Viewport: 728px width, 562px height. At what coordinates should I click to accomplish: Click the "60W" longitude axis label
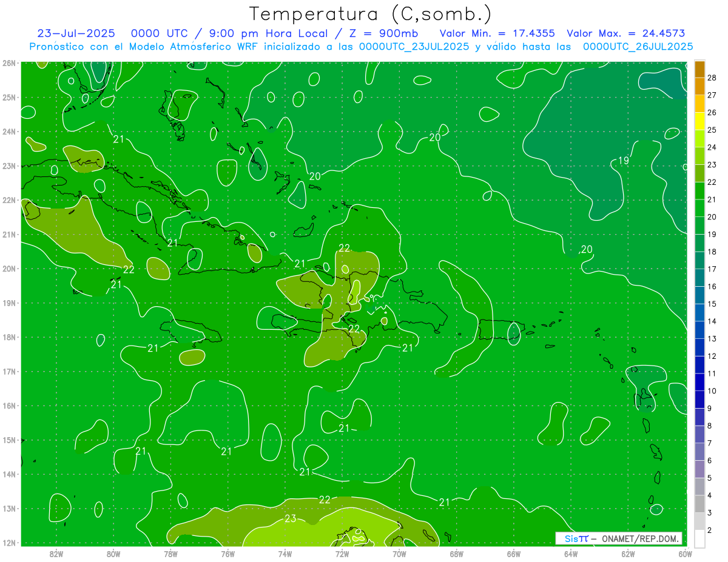click(x=685, y=554)
